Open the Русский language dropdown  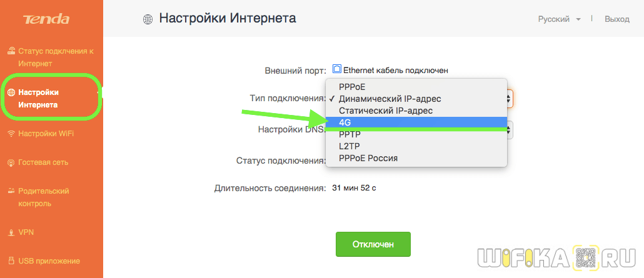coord(558,19)
